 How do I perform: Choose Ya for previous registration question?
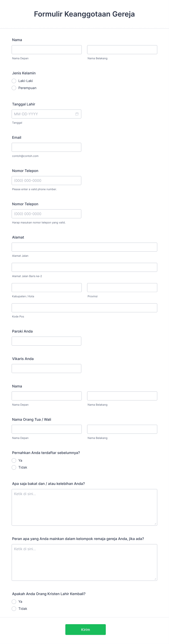pos(14,460)
